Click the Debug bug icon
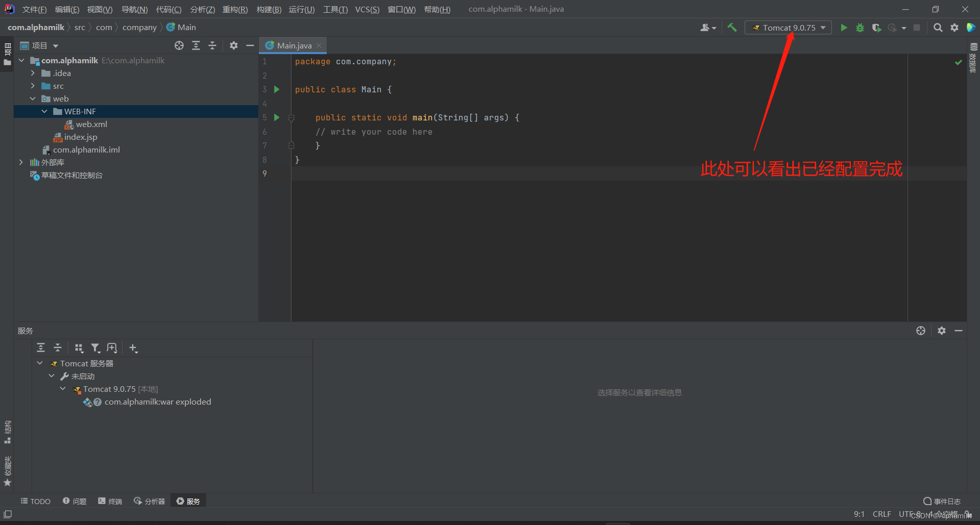 [860, 28]
